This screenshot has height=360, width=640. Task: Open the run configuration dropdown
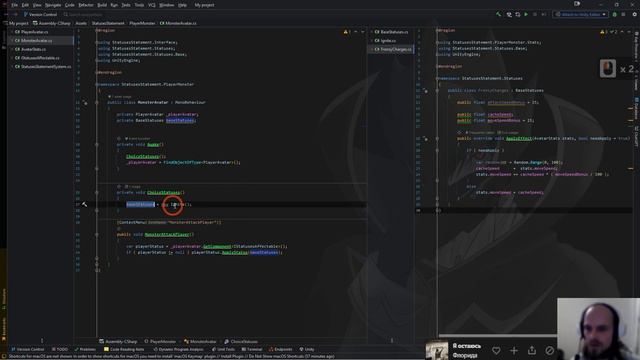580,14
